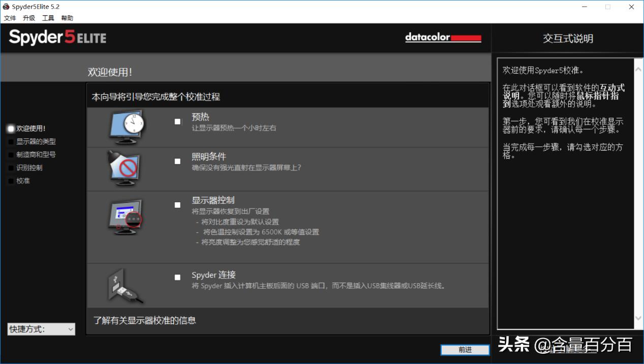Click the datacolor logo in the header
Screen dimensions: 644x364
442,37
